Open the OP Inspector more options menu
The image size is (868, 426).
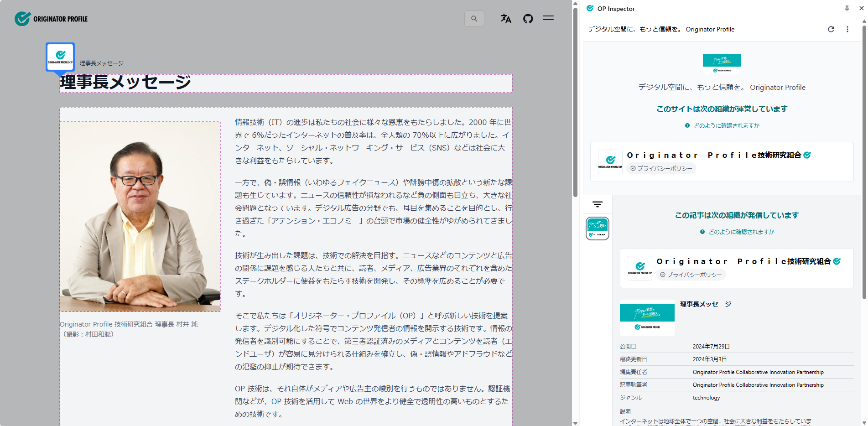point(847,29)
